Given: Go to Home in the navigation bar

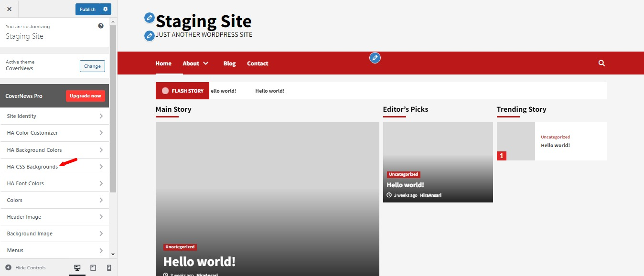Looking at the screenshot, I should tap(163, 64).
